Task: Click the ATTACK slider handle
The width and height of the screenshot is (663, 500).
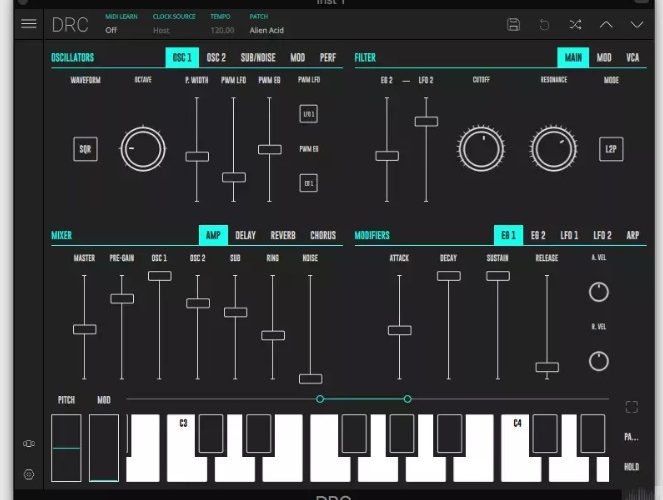Action: [x=400, y=330]
